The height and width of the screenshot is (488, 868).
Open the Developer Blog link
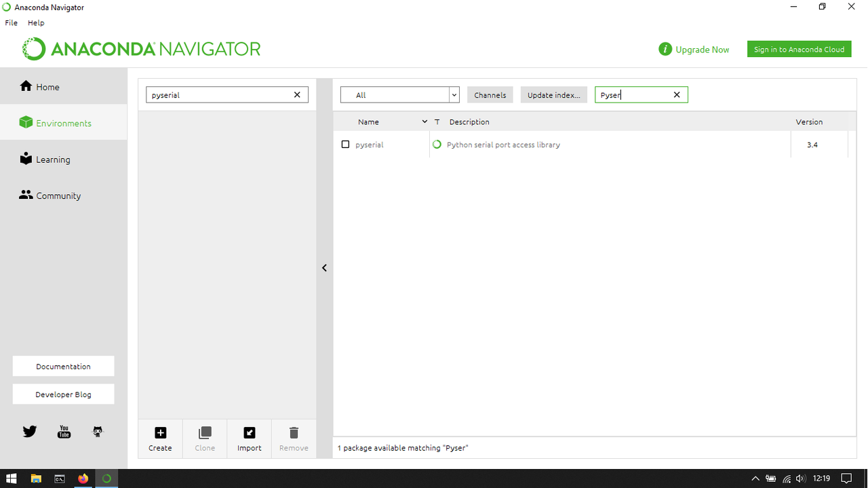pyautogui.click(x=63, y=394)
